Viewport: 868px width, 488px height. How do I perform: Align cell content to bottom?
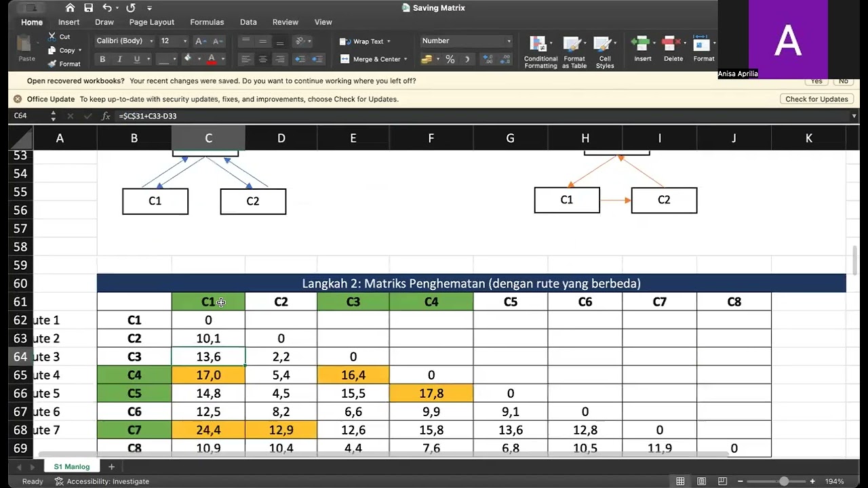point(279,41)
